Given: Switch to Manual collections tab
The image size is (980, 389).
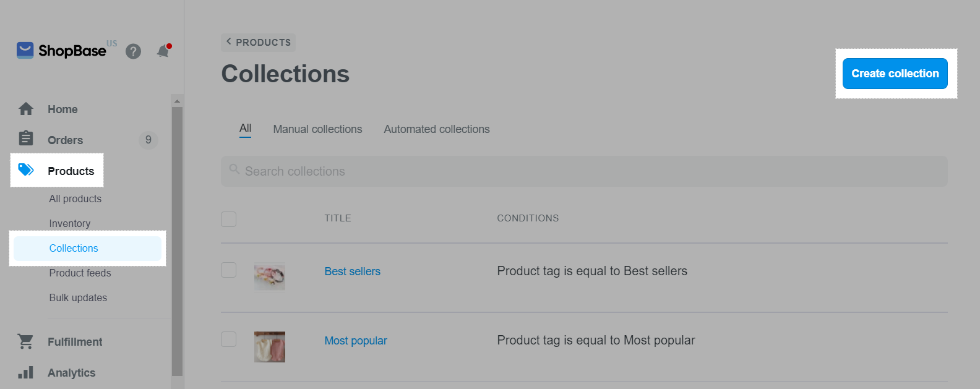Looking at the screenshot, I should (x=317, y=129).
